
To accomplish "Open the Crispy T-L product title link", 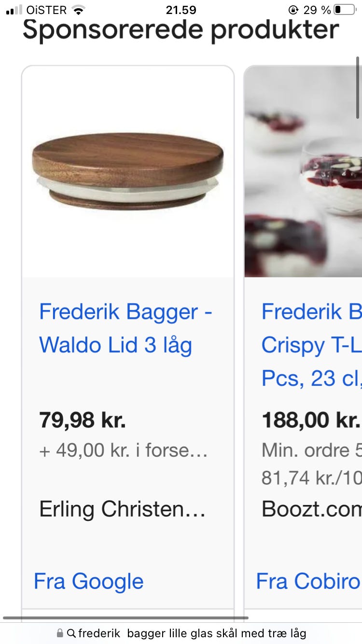I will (x=311, y=345).
